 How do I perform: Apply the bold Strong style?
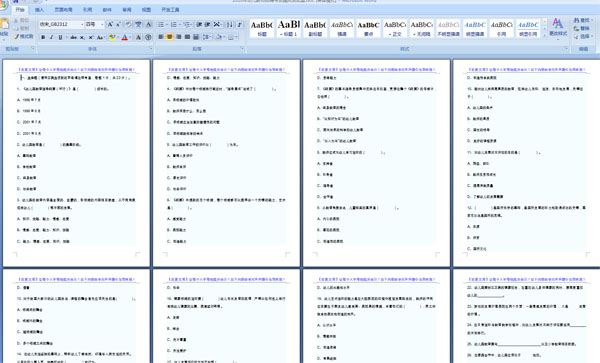(368, 29)
